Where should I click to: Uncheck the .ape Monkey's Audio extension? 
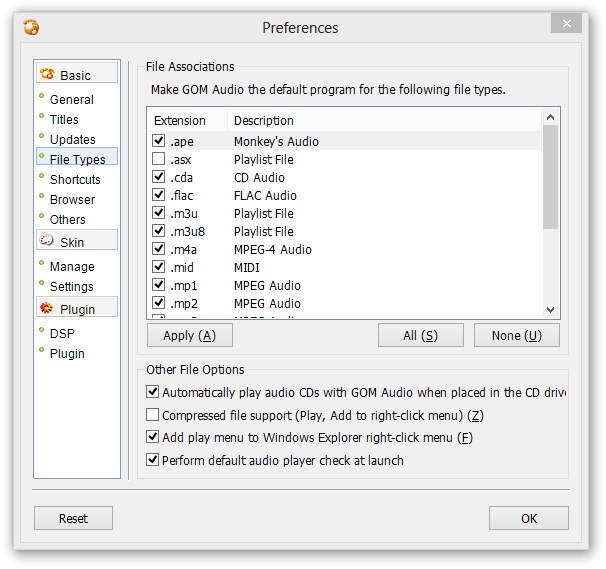pyautogui.click(x=158, y=141)
